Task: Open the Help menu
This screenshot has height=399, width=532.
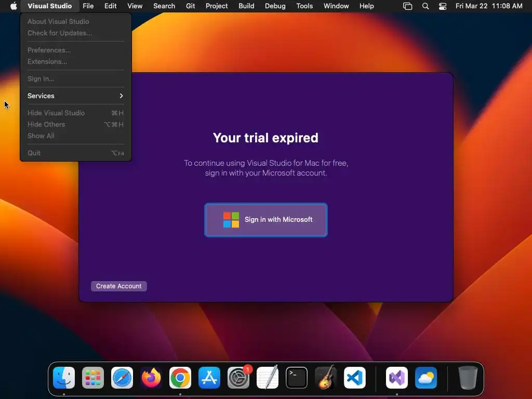Action: [x=366, y=6]
